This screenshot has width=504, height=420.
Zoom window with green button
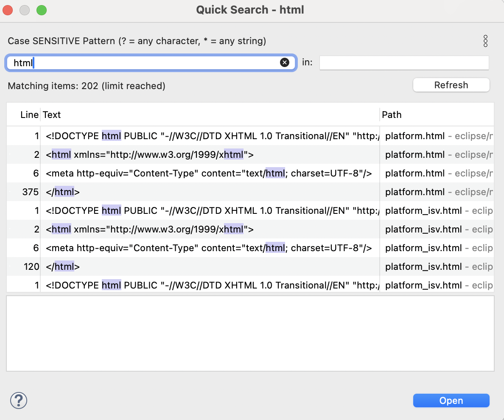(x=42, y=10)
